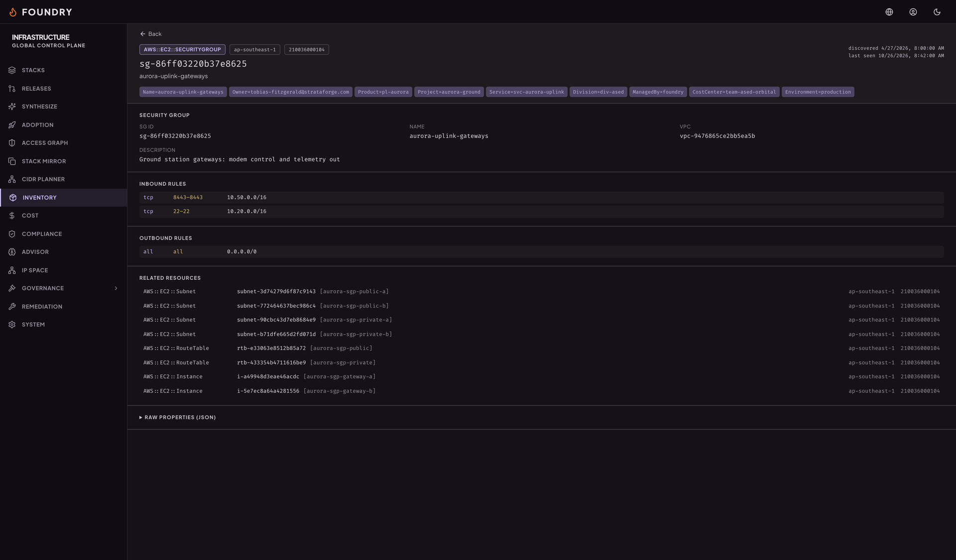Open route table rtb-e33063e8512b85a72

542,348
